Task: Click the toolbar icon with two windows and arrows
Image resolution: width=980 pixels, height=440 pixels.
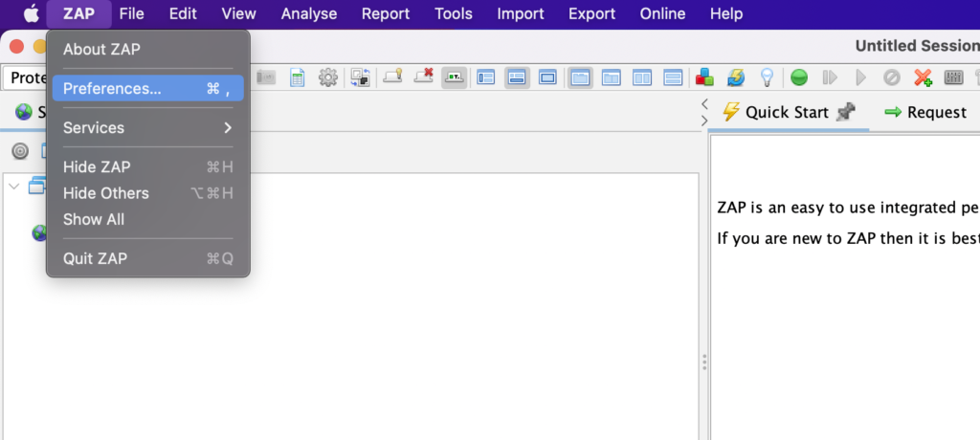Action: [x=360, y=77]
